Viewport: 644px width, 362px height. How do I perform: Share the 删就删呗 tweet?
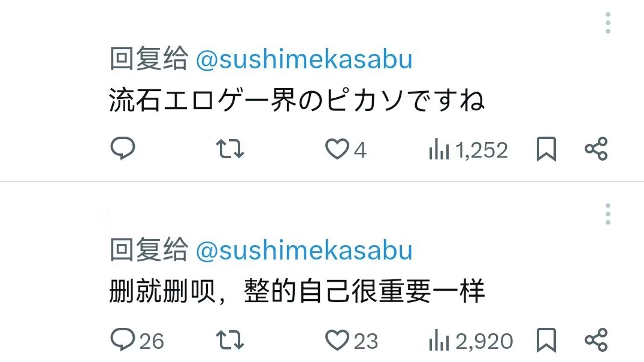[596, 340]
